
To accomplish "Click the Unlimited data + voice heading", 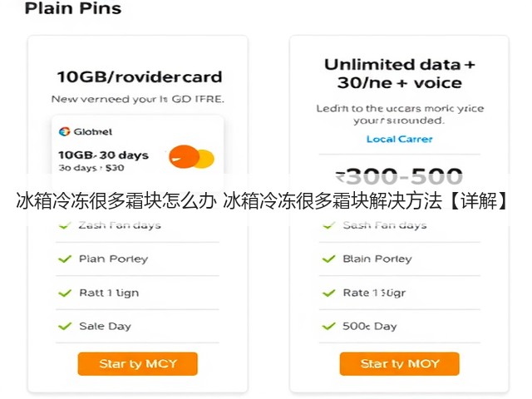I will [399, 74].
